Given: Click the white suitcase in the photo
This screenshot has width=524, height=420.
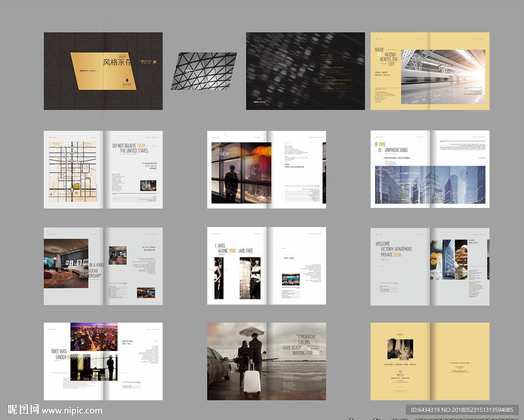Looking at the screenshot, I should click(x=252, y=379).
